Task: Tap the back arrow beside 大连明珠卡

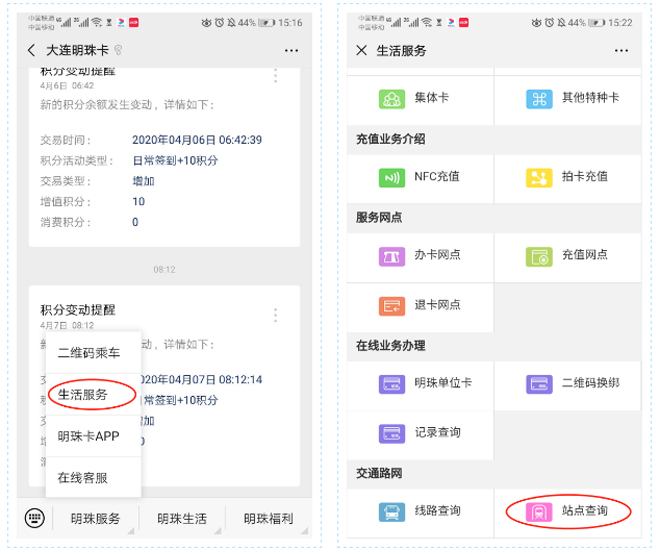Action: pyautogui.click(x=31, y=50)
